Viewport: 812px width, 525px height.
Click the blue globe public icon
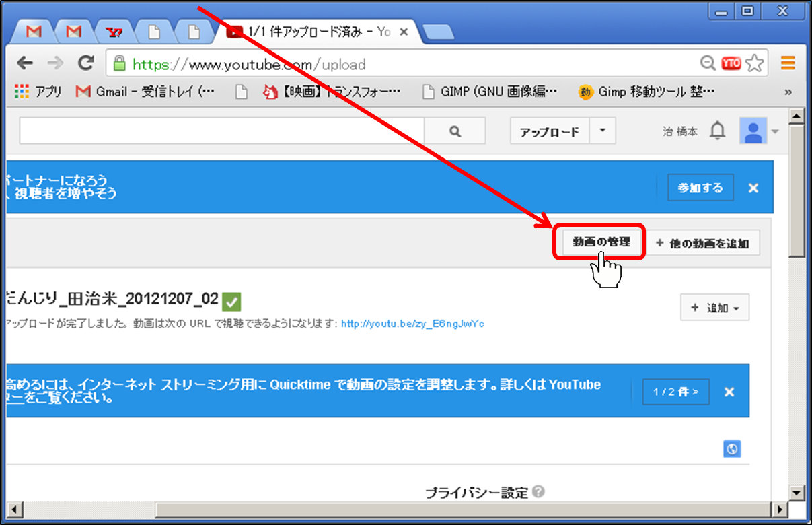732,449
